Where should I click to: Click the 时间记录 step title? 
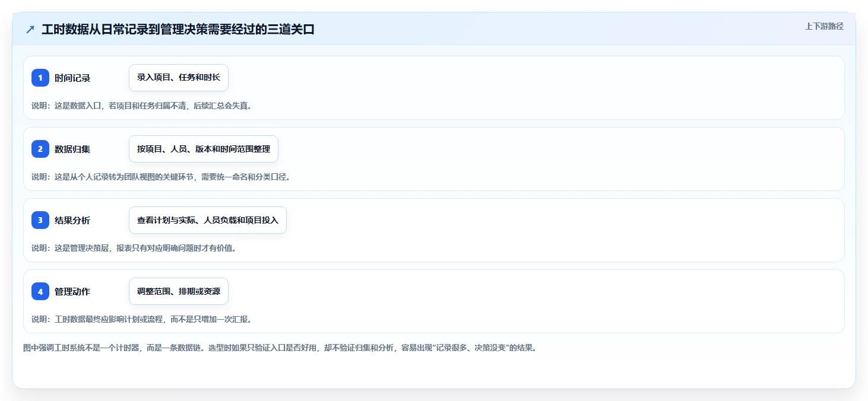(x=72, y=78)
